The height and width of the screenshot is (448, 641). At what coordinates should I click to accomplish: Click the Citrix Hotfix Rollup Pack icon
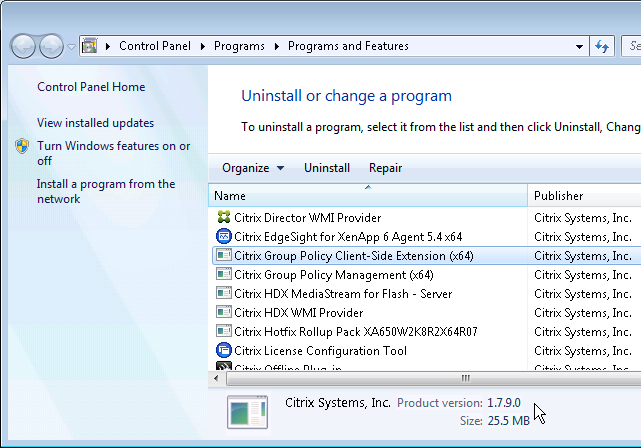[224, 331]
